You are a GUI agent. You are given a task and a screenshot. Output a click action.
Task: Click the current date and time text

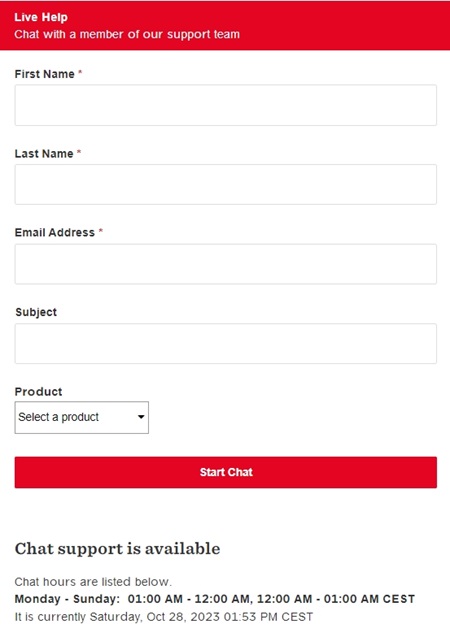pos(164,617)
